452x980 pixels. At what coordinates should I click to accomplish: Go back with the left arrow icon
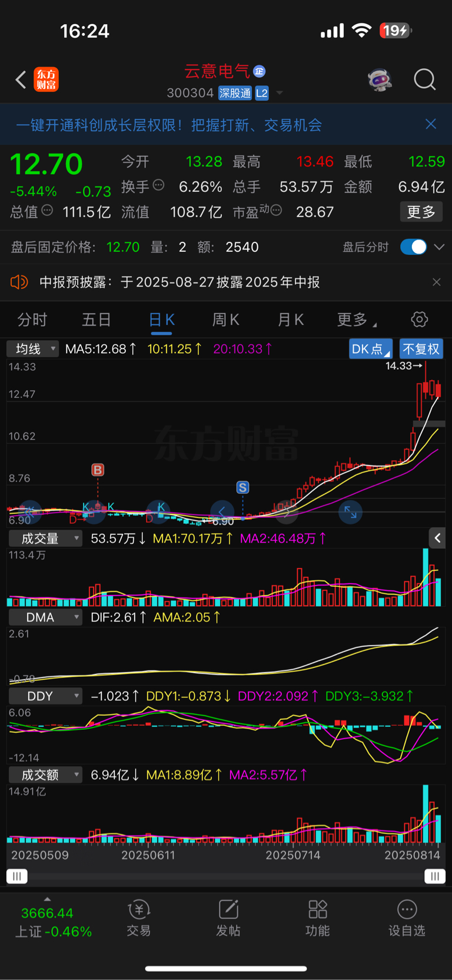[21, 79]
